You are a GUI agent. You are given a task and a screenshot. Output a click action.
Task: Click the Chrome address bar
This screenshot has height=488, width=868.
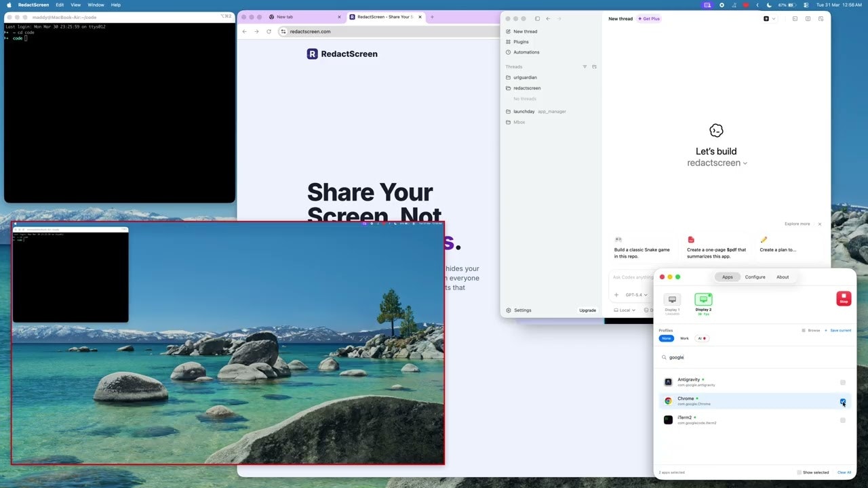pyautogui.click(x=390, y=31)
